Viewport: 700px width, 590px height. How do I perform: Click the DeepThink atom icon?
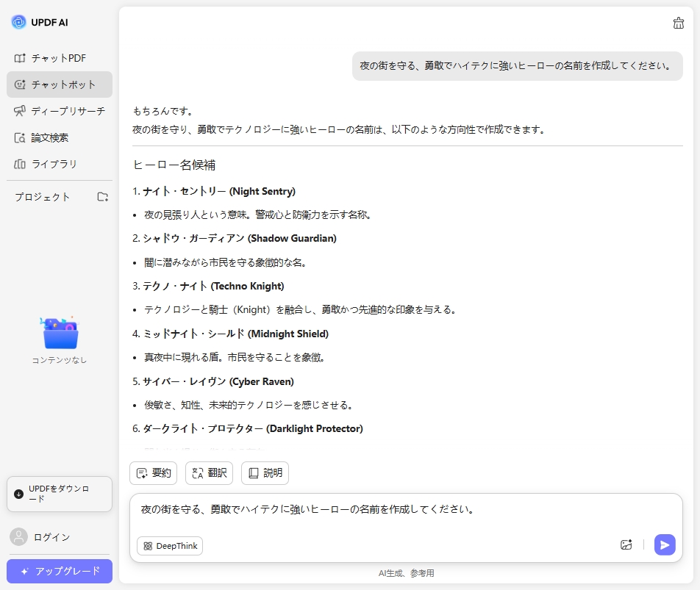(148, 546)
